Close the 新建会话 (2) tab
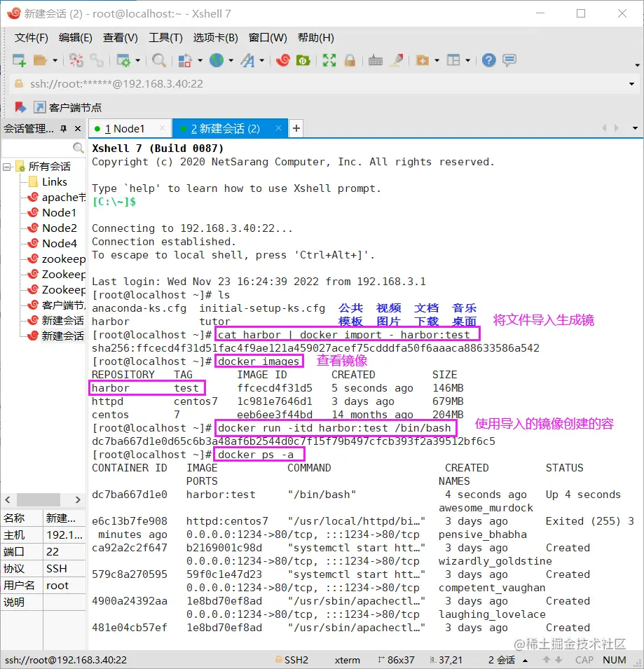The height and width of the screenshot is (669, 644). click(x=278, y=128)
